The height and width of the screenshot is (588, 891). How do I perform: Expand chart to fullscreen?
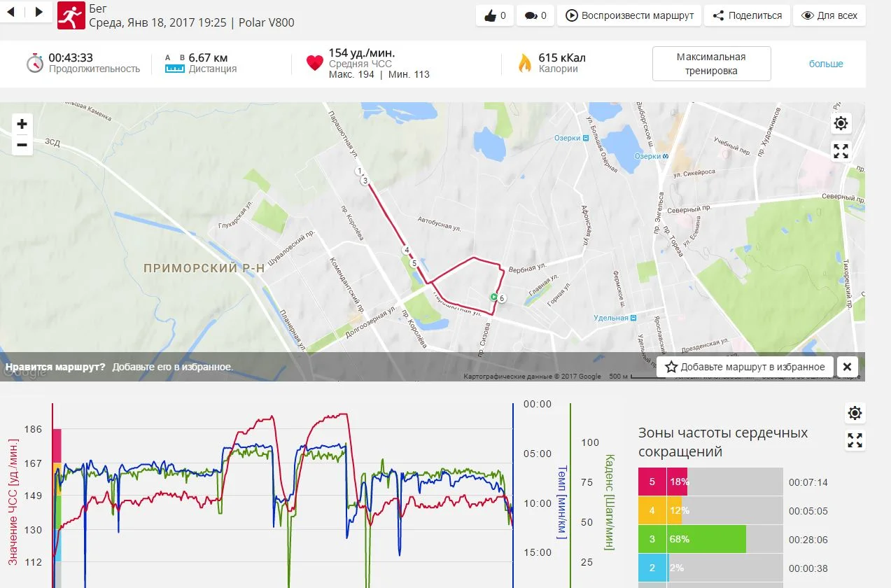pos(855,440)
